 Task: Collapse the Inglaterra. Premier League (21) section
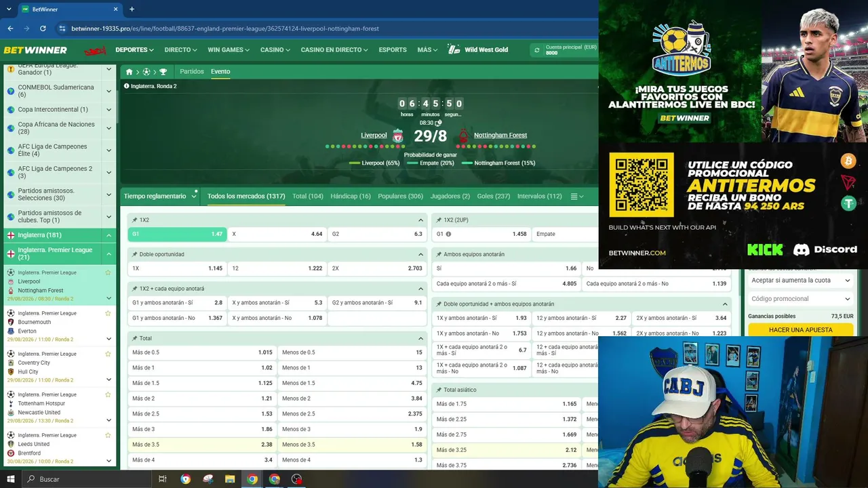108,253
